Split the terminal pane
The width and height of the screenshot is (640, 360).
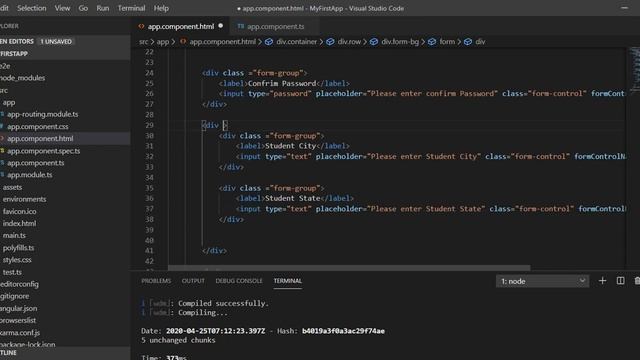click(620, 281)
